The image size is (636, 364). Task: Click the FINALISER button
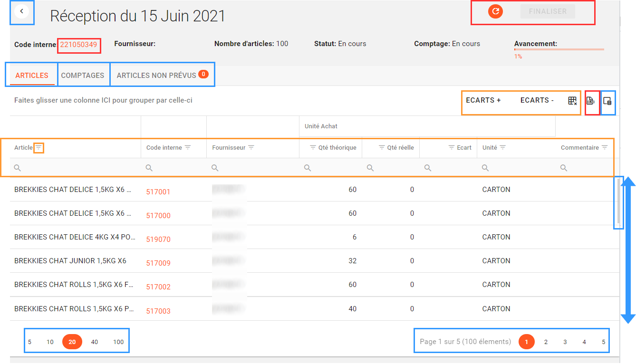(548, 11)
